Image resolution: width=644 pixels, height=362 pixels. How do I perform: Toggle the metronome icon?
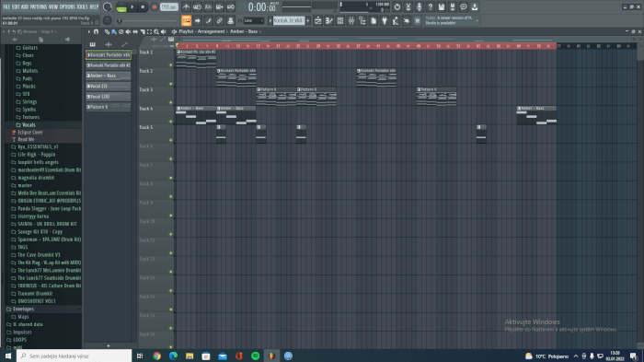point(186,7)
